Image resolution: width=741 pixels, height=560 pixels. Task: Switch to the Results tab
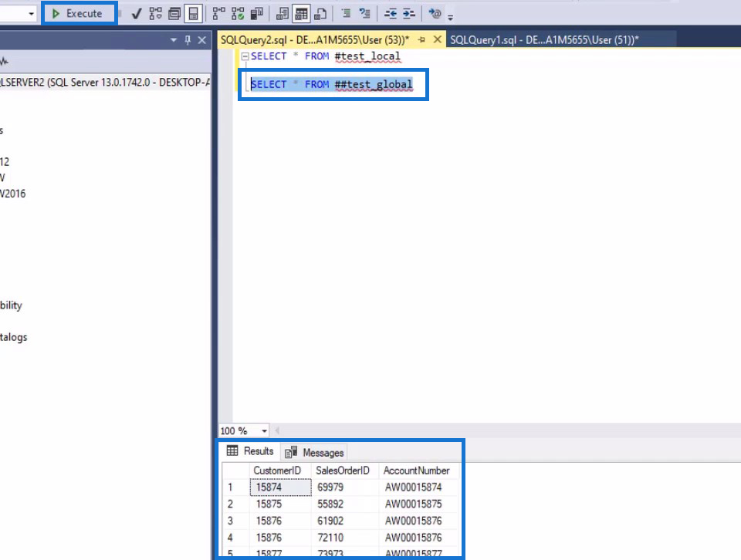pos(250,451)
